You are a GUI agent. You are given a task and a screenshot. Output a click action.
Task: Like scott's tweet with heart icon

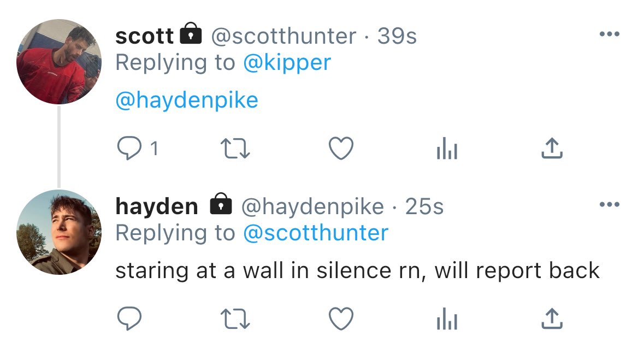coord(341,148)
